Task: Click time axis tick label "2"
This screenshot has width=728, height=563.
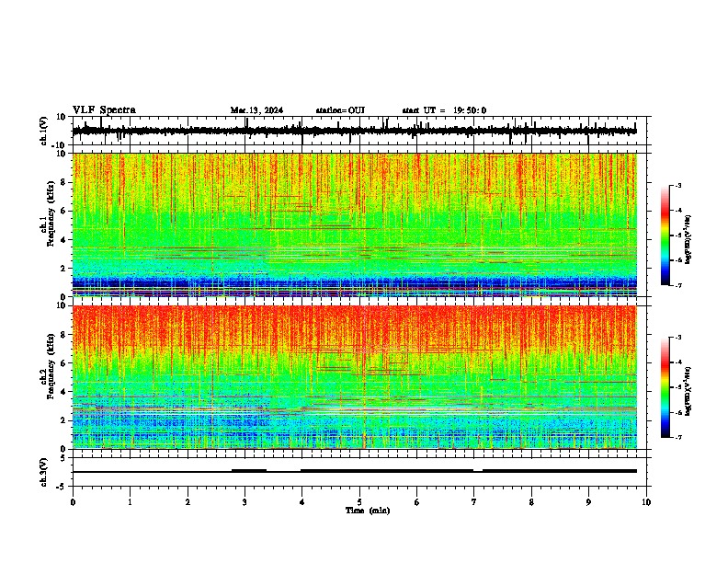Action: (x=188, y=502)
